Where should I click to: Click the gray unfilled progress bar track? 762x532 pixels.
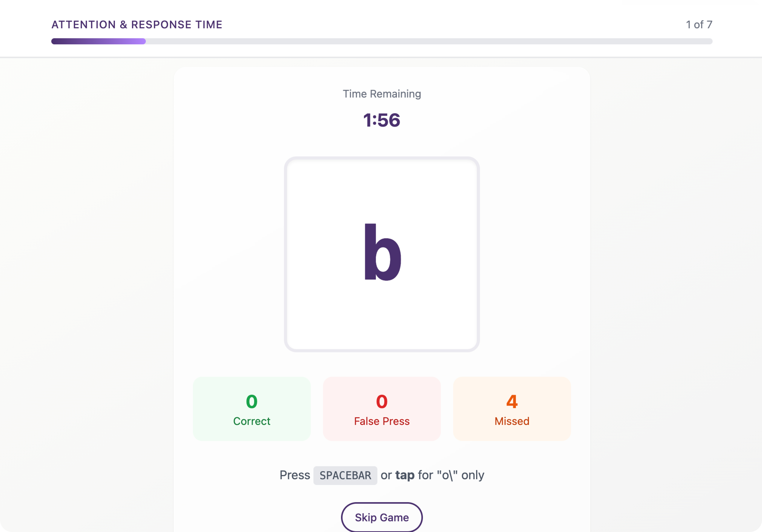coord(428,41)
